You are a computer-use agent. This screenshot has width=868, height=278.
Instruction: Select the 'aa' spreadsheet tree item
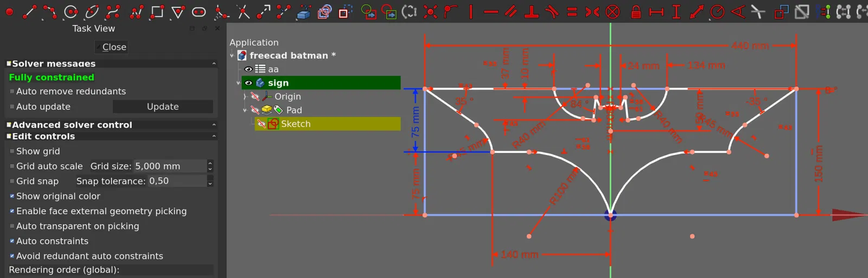point(273,69)
